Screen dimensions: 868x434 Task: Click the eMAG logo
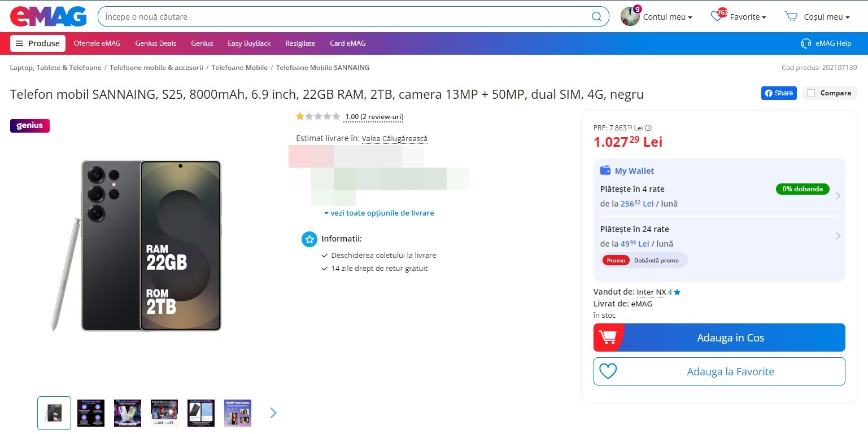[x=49, y=16]
